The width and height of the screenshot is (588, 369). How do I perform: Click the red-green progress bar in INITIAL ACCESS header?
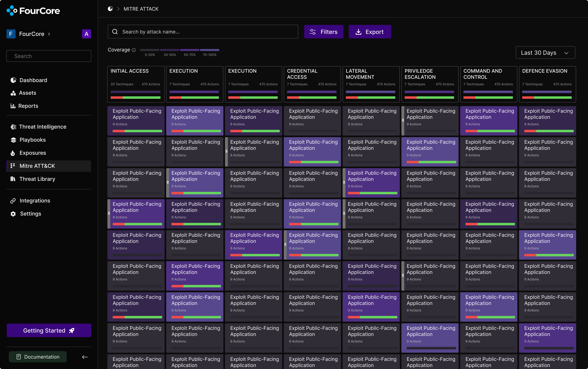point(135,98)
